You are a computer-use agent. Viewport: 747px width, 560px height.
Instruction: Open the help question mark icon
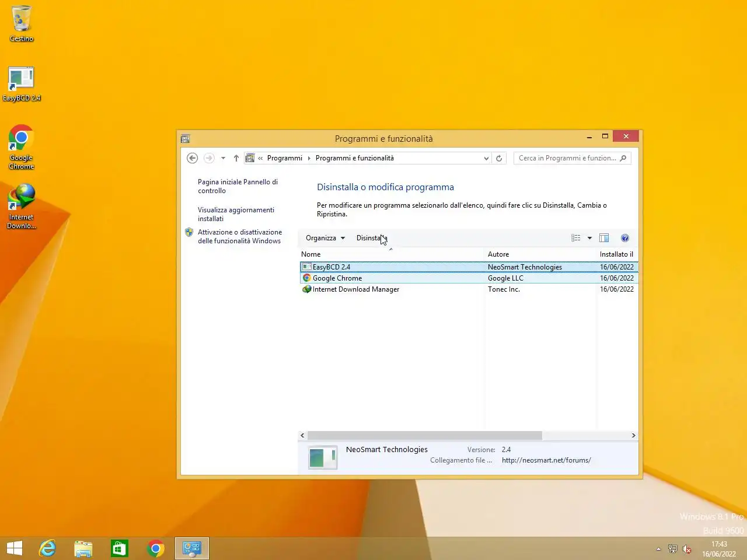pos(625,238)
